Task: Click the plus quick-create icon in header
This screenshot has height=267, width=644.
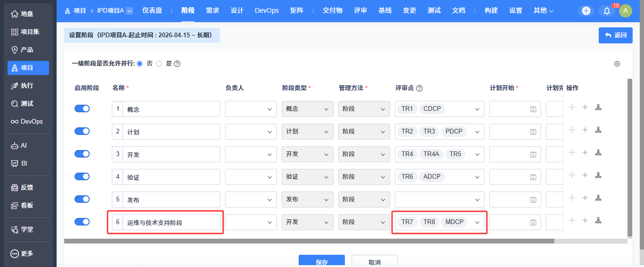Action: 586,11
